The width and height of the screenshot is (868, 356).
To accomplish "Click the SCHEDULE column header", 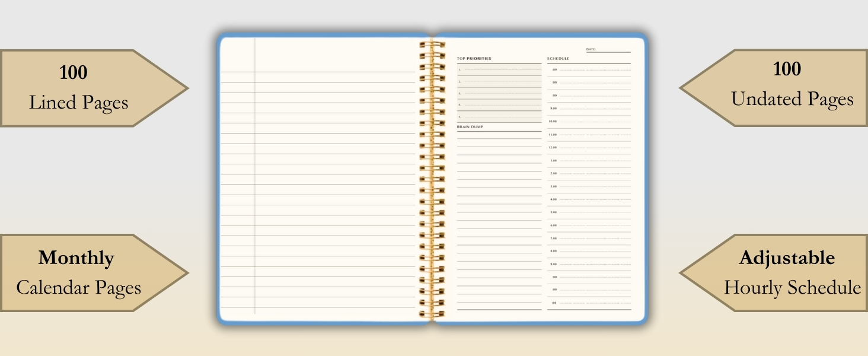I will [x=557, y=58].
